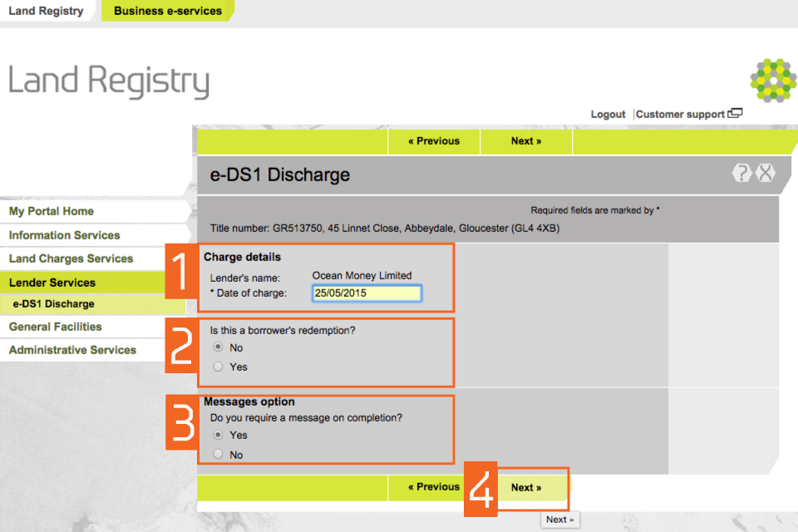This screenshot has height=532, width=798.
Task: Expand Information Services in sidebar
Action: click(64, 235)
